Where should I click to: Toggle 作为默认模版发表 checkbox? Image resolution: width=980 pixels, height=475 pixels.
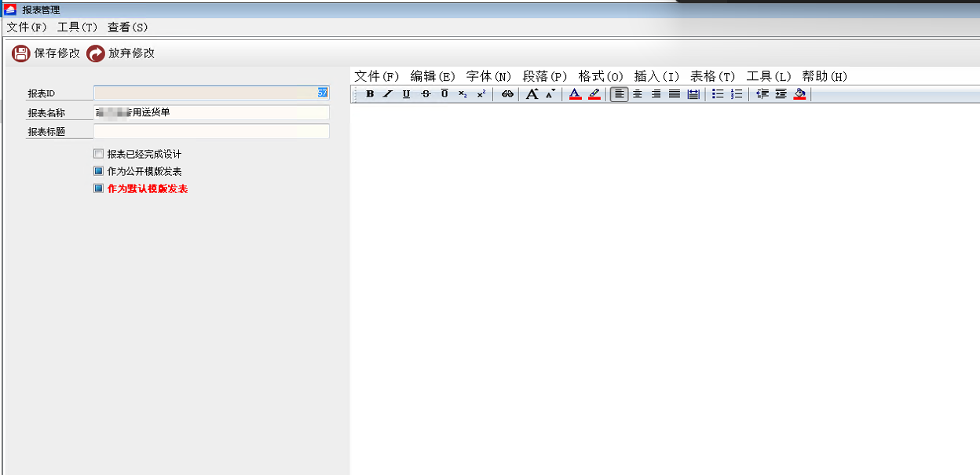click(x=98, y=188)
